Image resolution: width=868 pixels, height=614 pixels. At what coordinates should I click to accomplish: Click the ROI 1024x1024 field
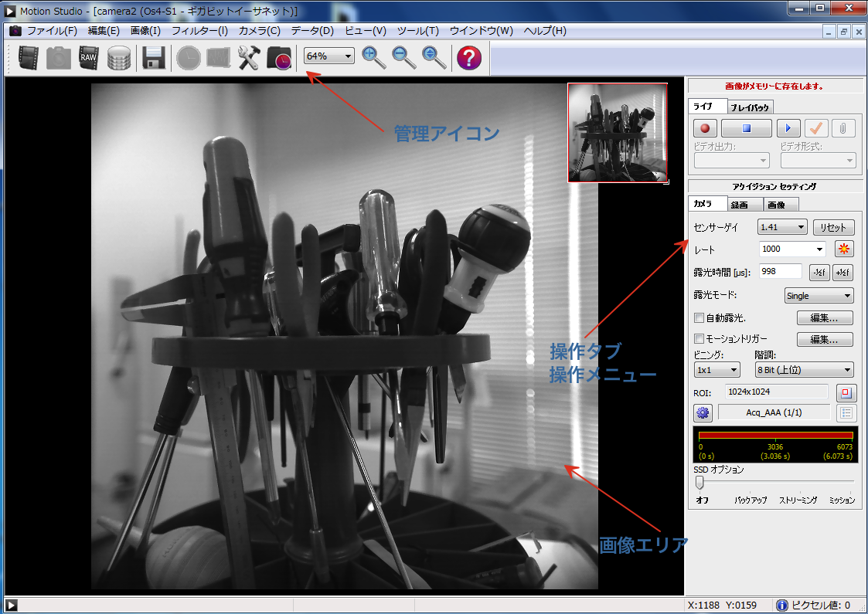point(777,392)
